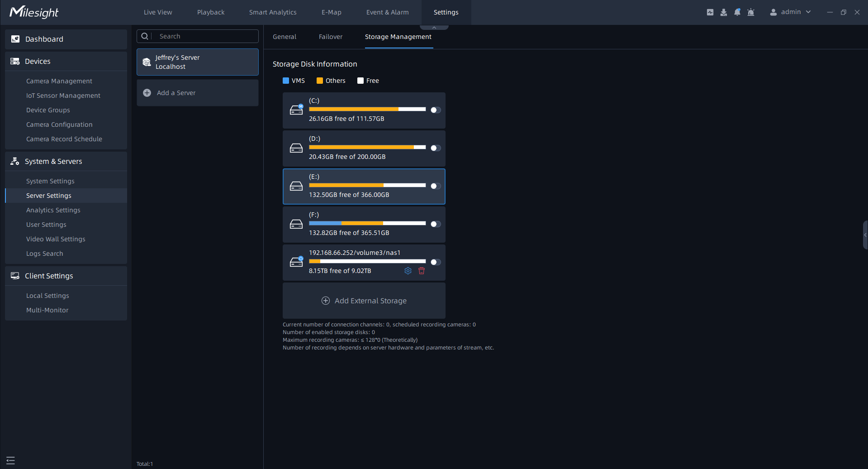Open the notification bell
The image size is (868, 469).
pyautogui.click(x=737, y=12)
